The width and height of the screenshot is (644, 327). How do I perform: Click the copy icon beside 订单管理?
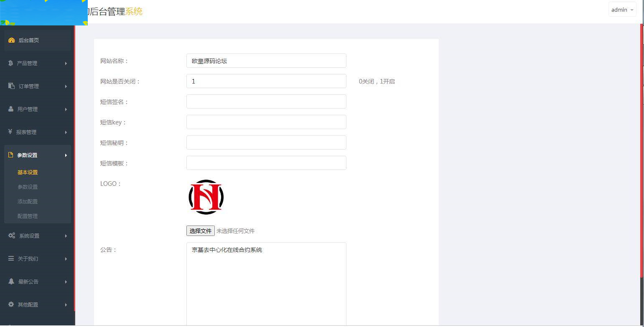(x=11, y=86)
